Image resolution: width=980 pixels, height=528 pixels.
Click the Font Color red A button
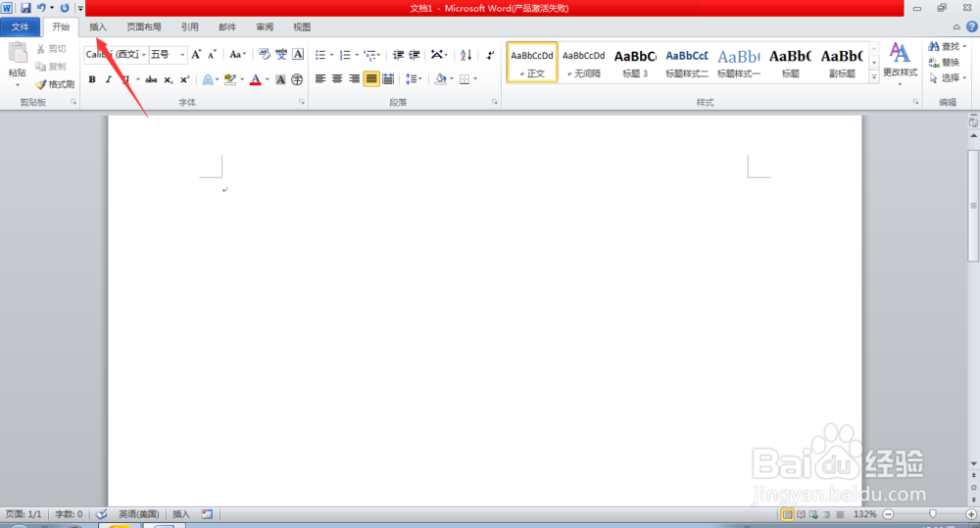tap(255, 79)
